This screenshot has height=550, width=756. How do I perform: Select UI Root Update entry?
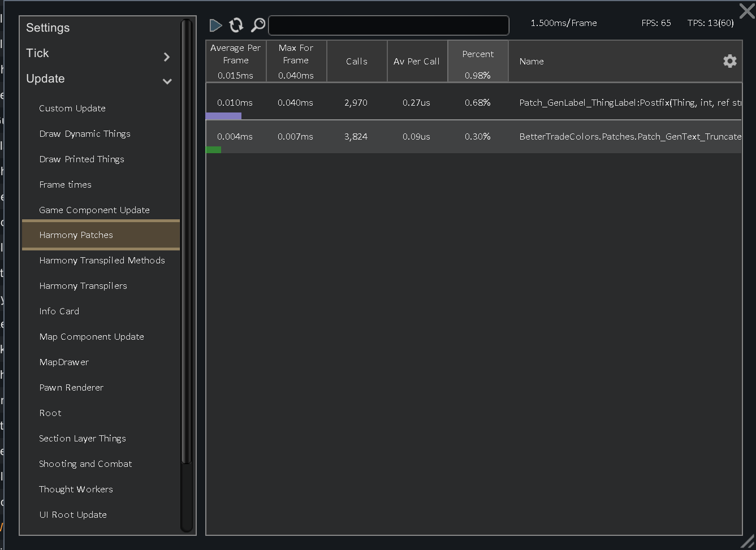click(x=73, y=515)
